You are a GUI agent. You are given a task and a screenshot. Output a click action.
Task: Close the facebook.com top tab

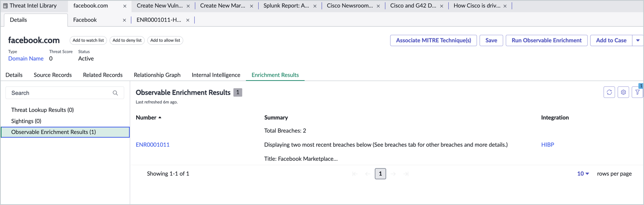(125, 6)
